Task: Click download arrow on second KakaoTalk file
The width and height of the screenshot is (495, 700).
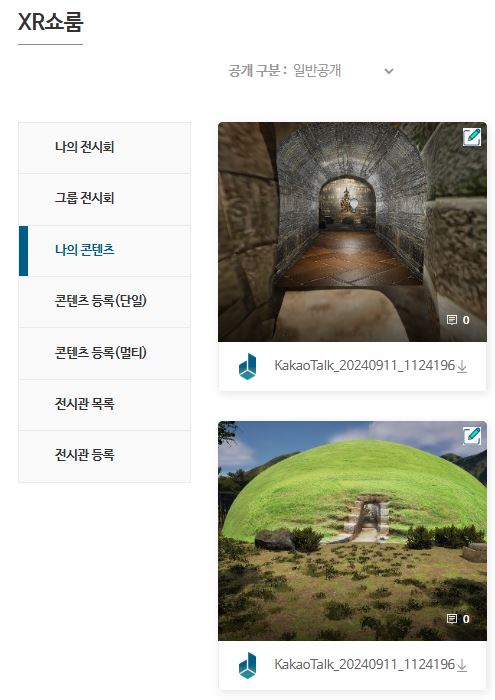Action: point(462,666)
